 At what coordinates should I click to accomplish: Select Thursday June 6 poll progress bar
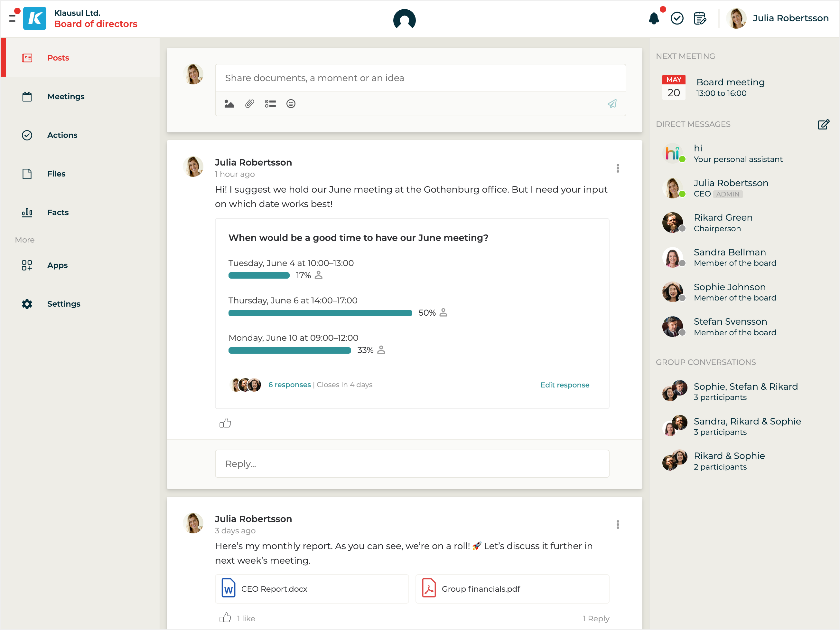pyautogui.click(x=320, y=313)
